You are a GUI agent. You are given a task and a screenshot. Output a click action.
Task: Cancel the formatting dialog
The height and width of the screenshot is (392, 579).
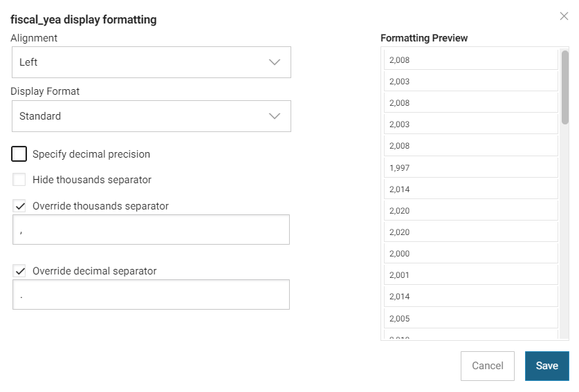click(x=488, y=366)
